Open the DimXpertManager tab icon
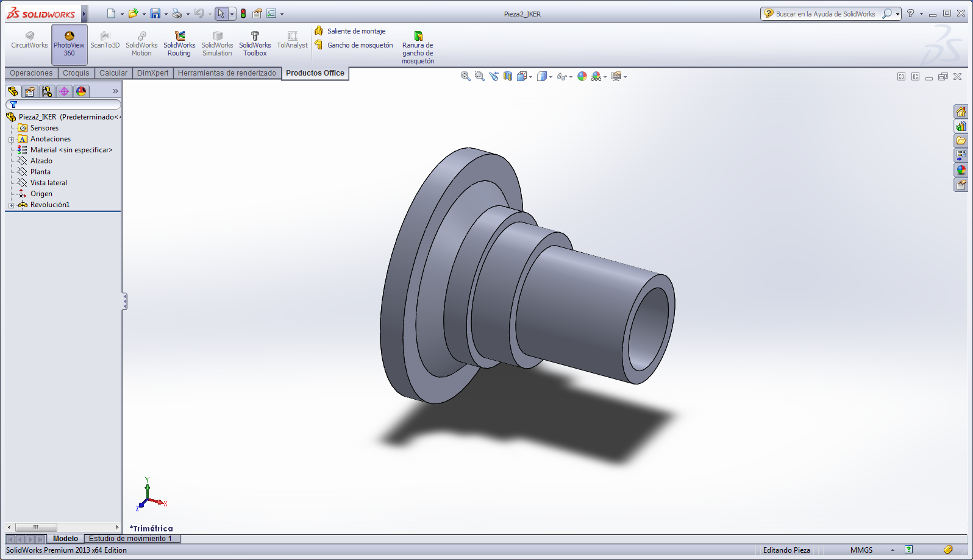The height and width of the screenshot is (560, 973). (x=64, y=91)
